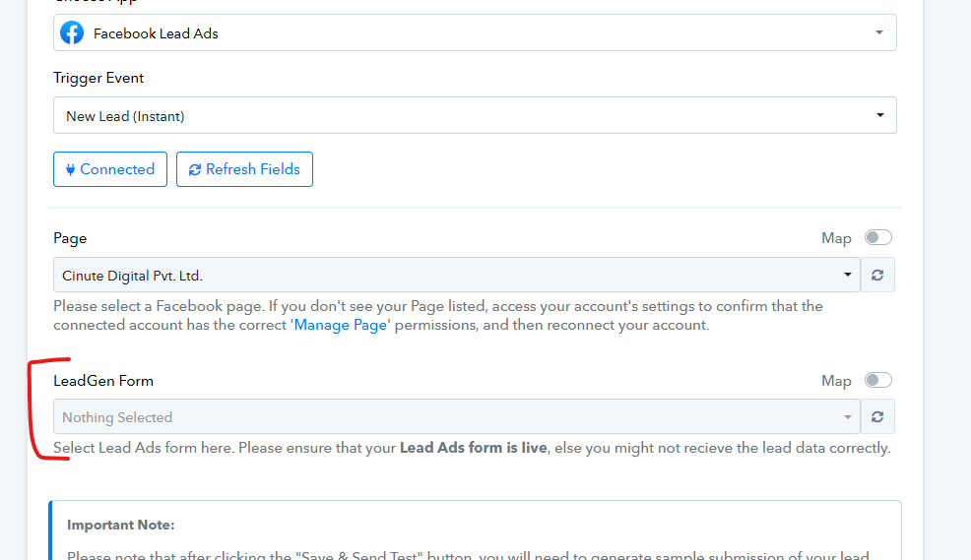Refresh the LeadGen Form list with the reload icon
This screenshot has width=971, height=560.
point(877,416)
